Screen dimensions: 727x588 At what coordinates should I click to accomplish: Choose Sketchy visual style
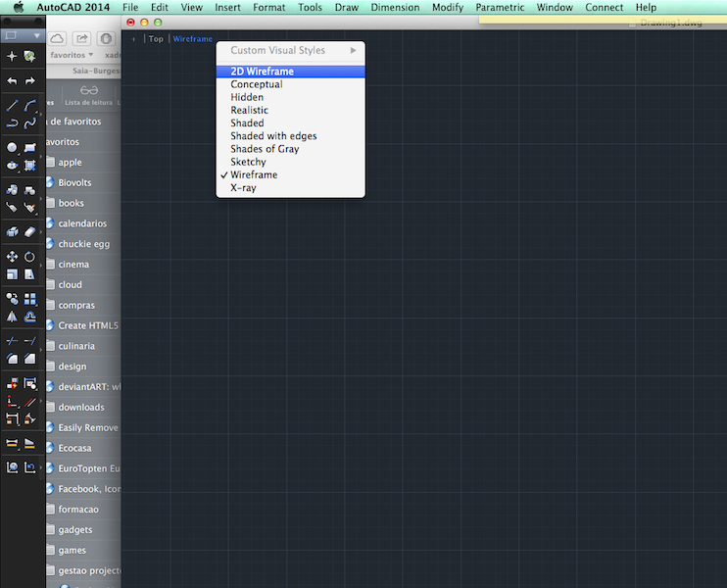point(291,163)
